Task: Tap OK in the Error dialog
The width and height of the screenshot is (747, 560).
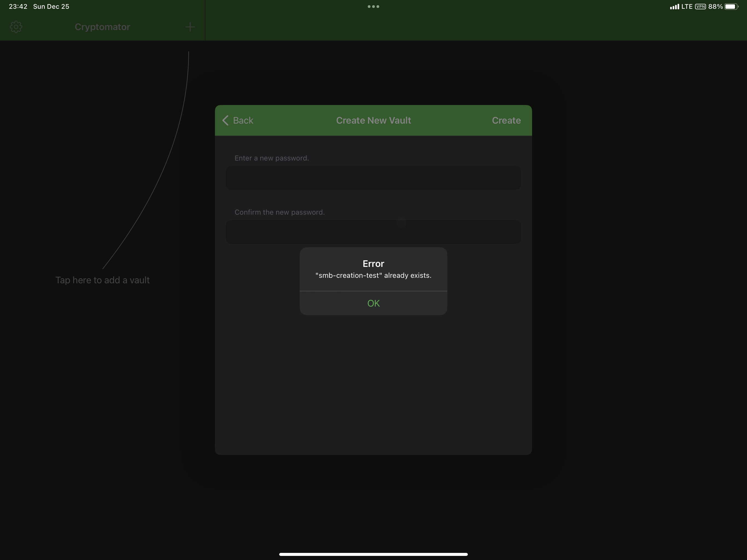Action: (373, 303)
